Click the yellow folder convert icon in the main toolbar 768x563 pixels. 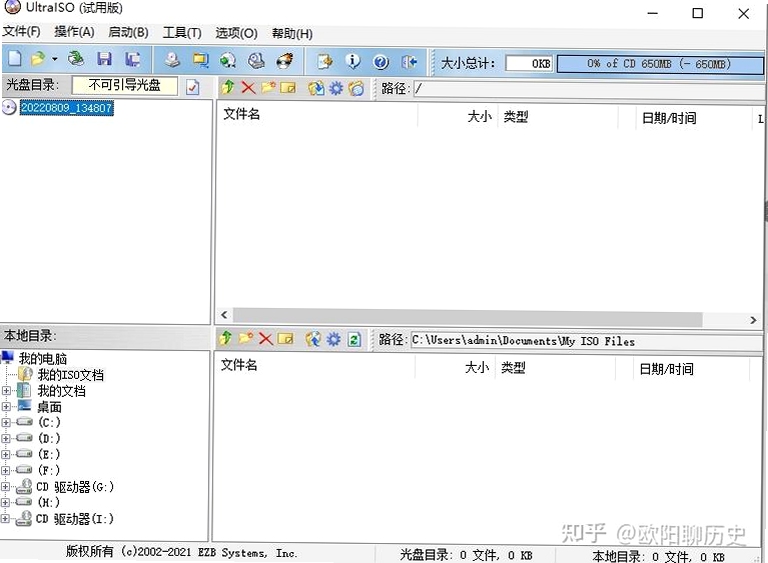tap(200, 60)
